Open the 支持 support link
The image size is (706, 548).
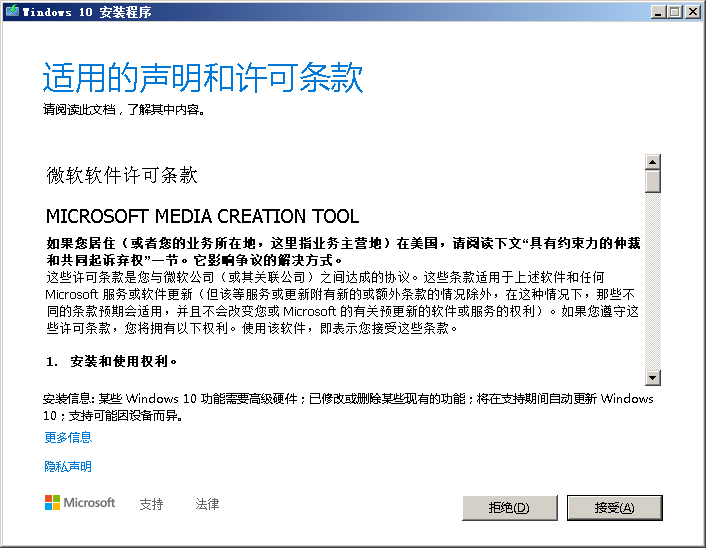tap(151, 504)
